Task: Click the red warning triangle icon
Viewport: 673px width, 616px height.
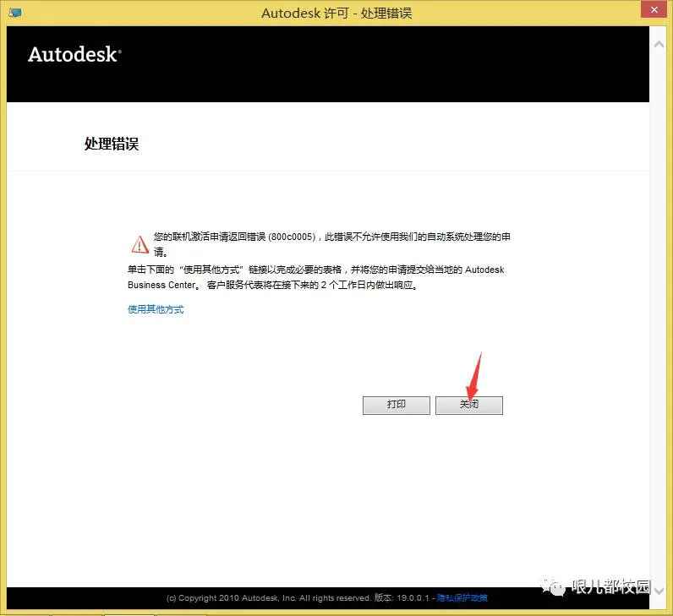Action: (140, 244)
